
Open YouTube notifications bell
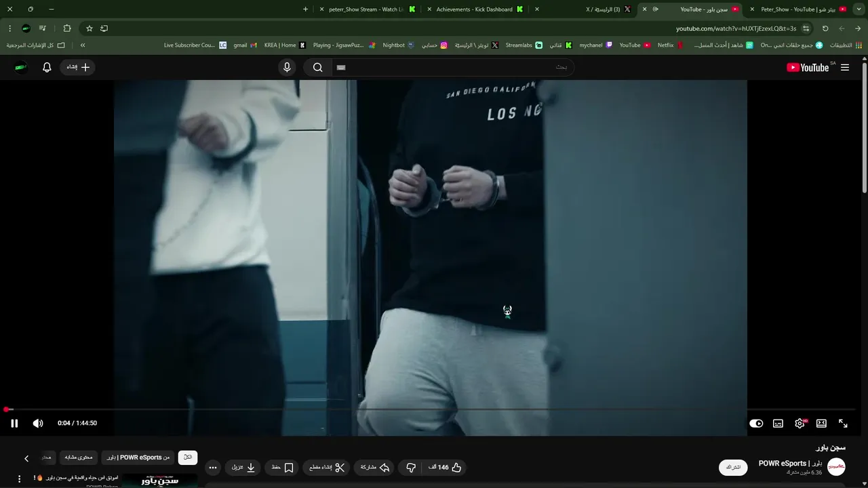coord(47,67)
